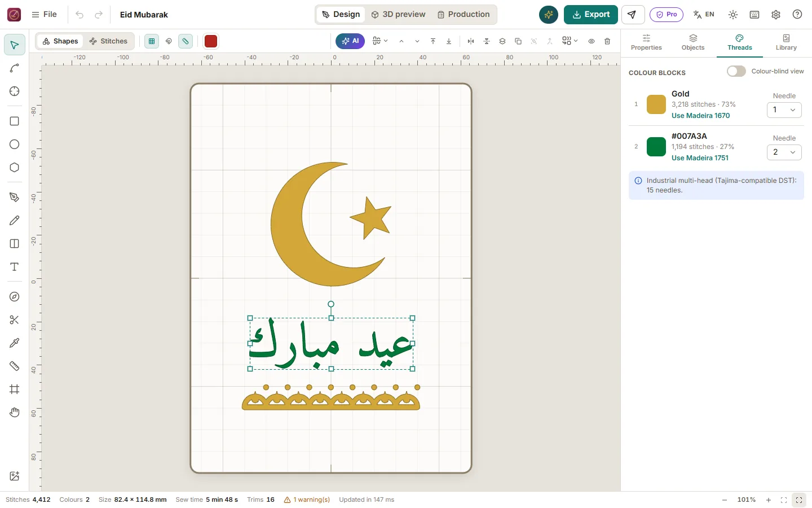Choose the rectangle shape tool

click(15, 121)
